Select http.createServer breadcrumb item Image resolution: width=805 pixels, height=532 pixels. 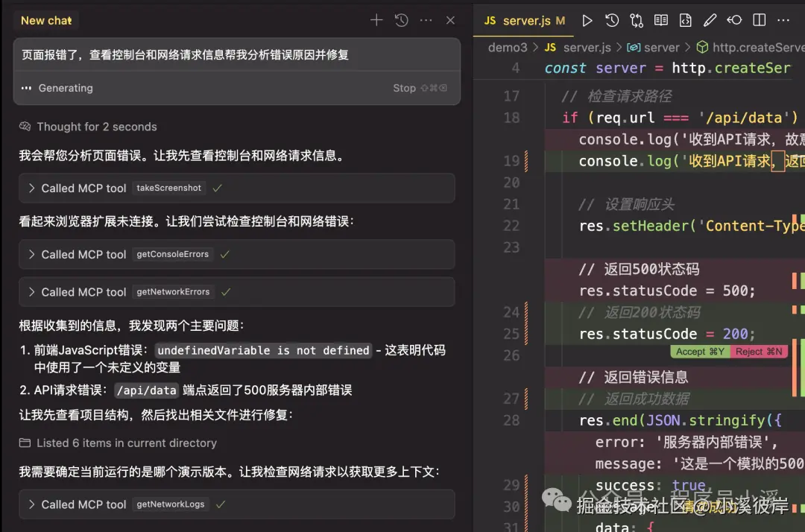751,48
